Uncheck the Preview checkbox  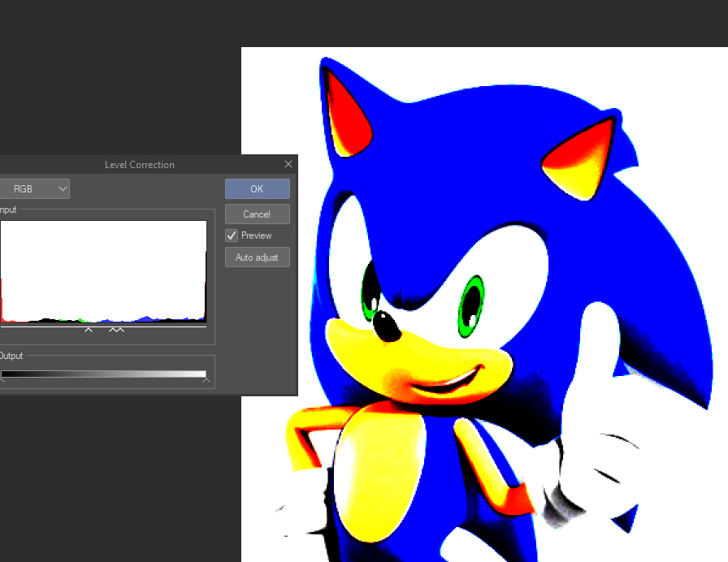click(x=232, y=236)
